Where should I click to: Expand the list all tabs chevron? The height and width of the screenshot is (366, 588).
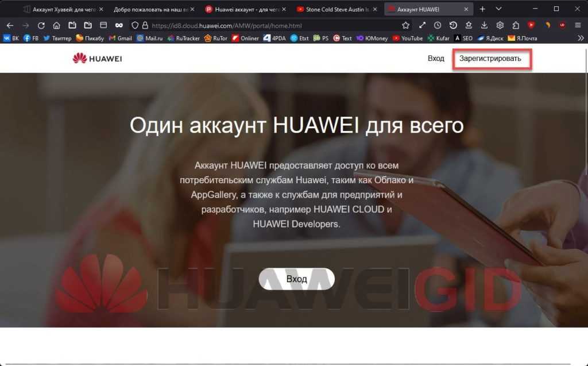click(x=498, y=9)
